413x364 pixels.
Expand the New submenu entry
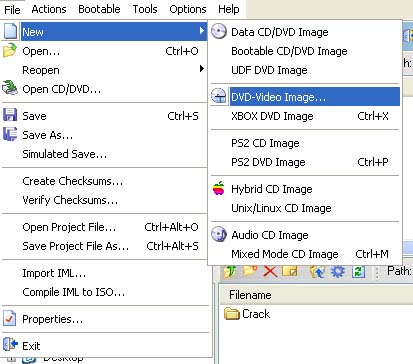104,32
